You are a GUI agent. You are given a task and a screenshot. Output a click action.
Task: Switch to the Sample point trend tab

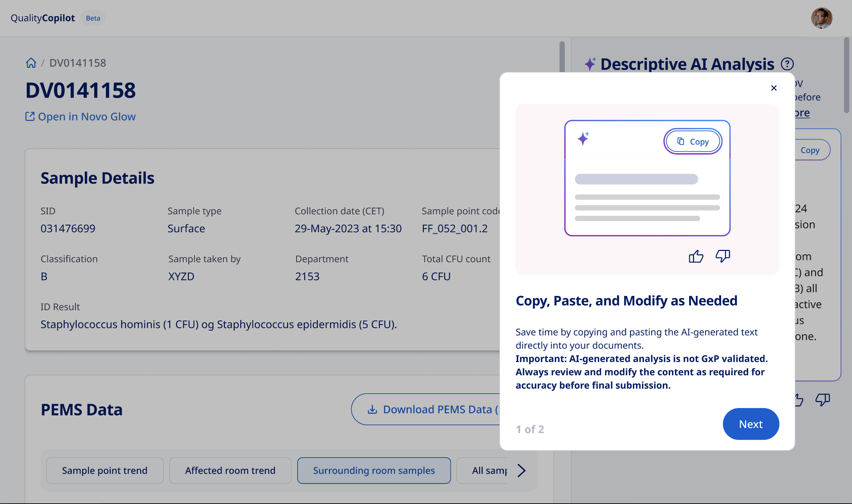click(x=104, y=471)
